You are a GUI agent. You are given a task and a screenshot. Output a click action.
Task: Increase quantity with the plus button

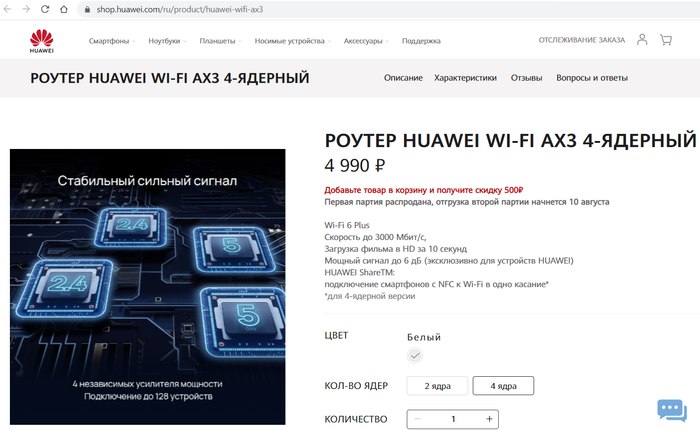tap(489, 419)
